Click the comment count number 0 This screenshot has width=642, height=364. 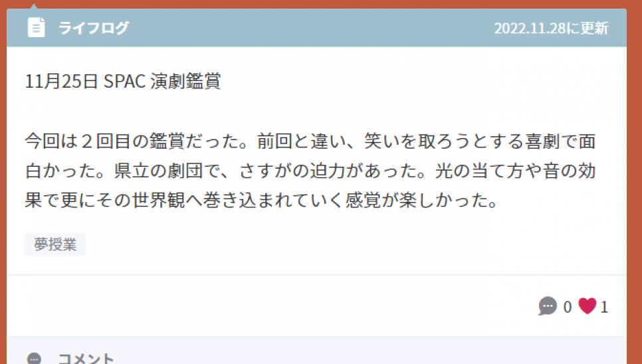coord(567,307)
